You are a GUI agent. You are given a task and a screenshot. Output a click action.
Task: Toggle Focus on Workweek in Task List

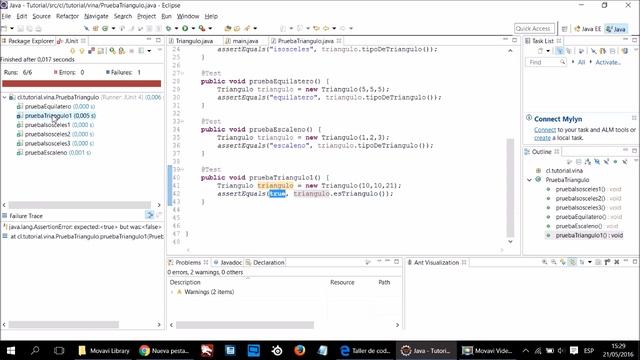581,51
